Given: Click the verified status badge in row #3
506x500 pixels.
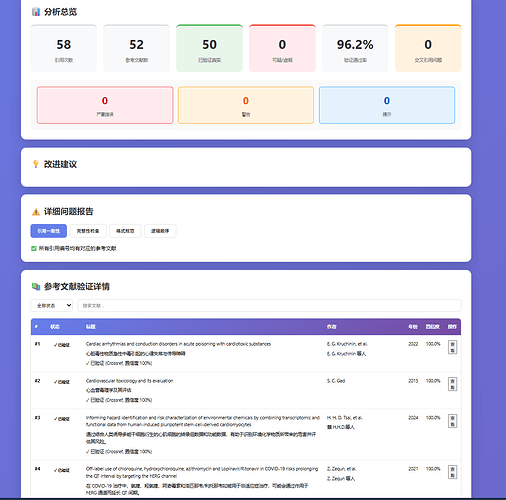Looking at the screenshot, I should click(x=62, y=419).
